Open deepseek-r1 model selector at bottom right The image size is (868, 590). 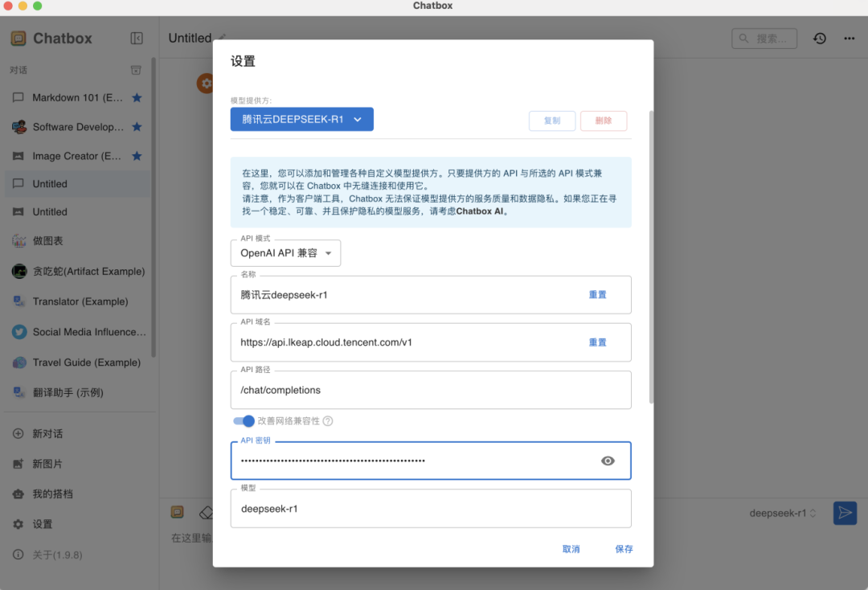(782, 513)
